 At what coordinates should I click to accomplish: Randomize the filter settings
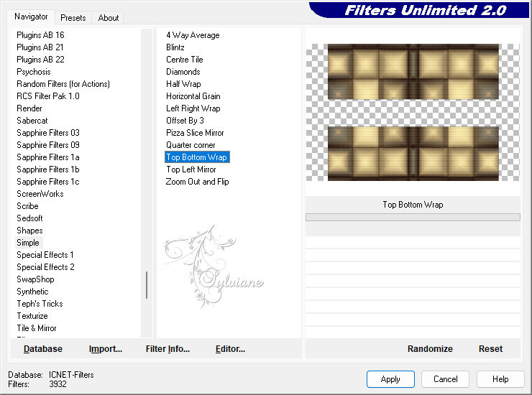(x=430, y=348)
